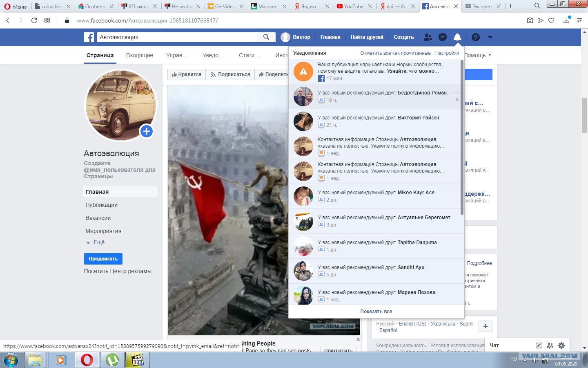This screenshot has height=368, width=588.
Task: Expand the account dropdown arrow in header
Action: pos(490,37)
